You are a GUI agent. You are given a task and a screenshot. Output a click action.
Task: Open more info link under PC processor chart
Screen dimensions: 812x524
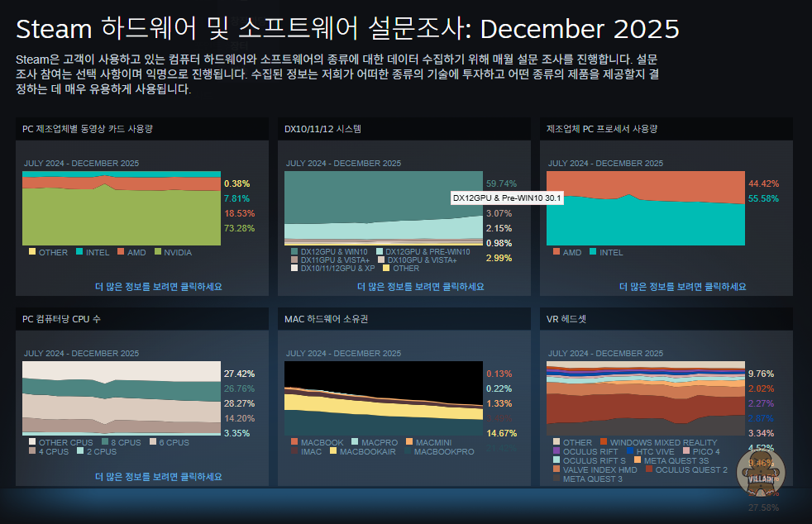point(682,287)
